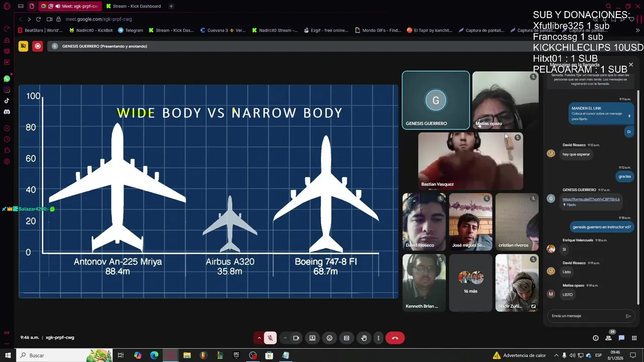Open the Monito GIFs bookmark

[378, 30]
